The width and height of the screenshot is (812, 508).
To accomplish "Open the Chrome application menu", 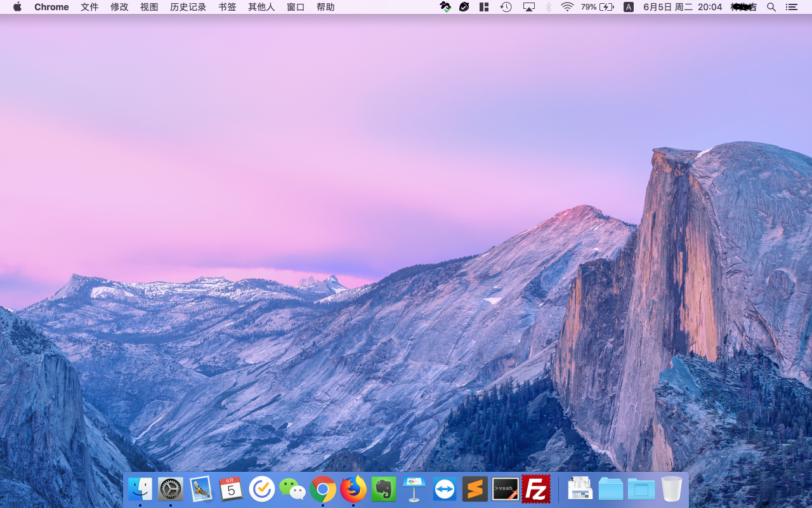I will pyautogui.click(x=51, y=7).
